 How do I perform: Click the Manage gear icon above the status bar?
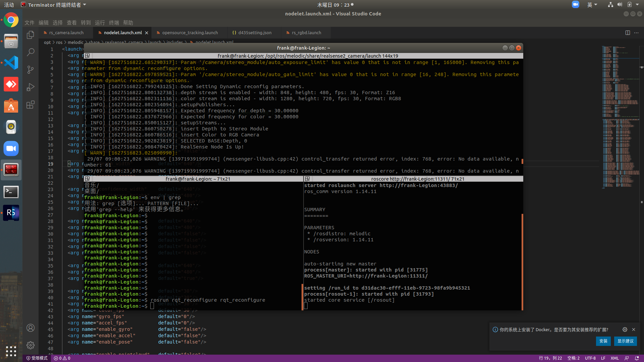(x=31, y=345)
